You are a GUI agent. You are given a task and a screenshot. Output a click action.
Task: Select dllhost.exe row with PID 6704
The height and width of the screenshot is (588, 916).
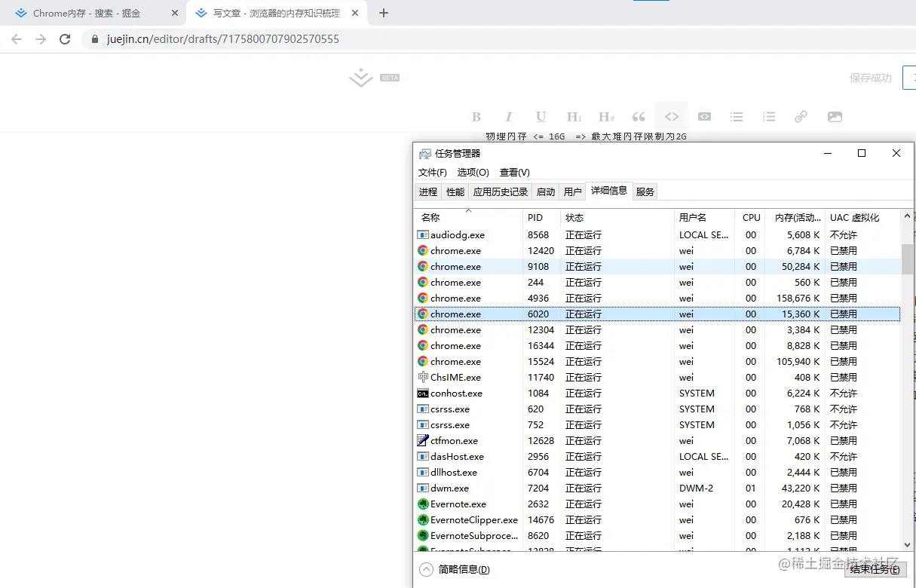(657, 472)
